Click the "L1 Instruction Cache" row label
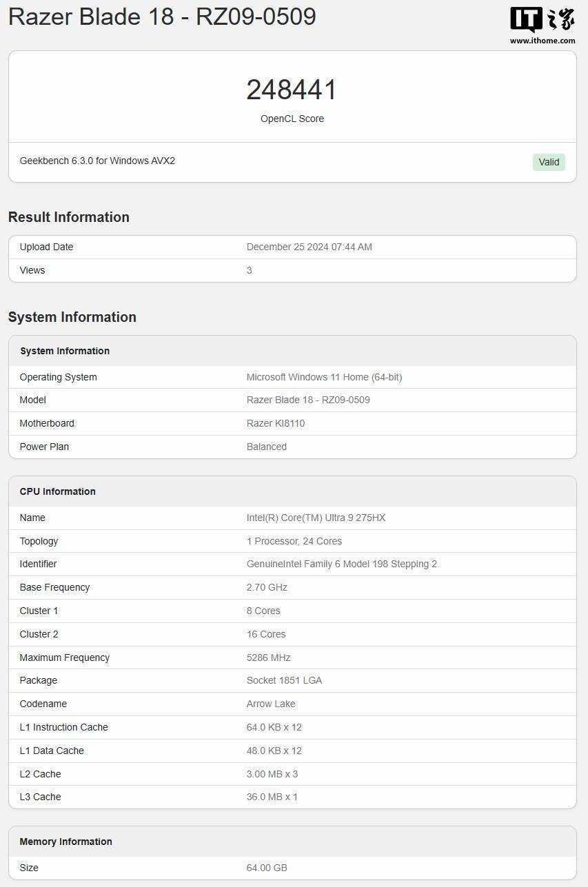Image resolution: width=588 pixels, height=887 pixels. pyautogui.click(x=64, y=727)
